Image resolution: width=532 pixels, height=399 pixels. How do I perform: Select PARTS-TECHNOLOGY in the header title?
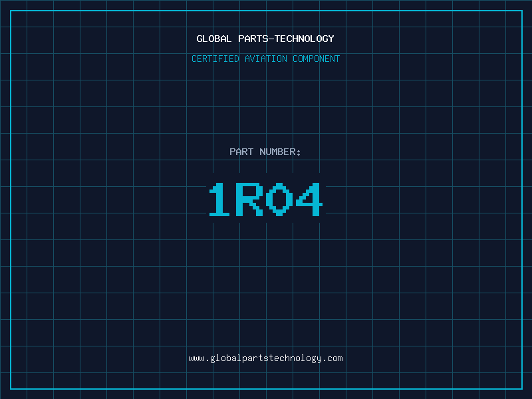pos(286,39)
